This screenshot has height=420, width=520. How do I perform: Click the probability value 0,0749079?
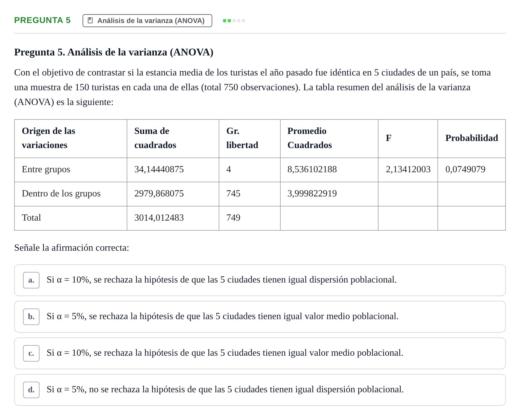(x=465, y=169)
